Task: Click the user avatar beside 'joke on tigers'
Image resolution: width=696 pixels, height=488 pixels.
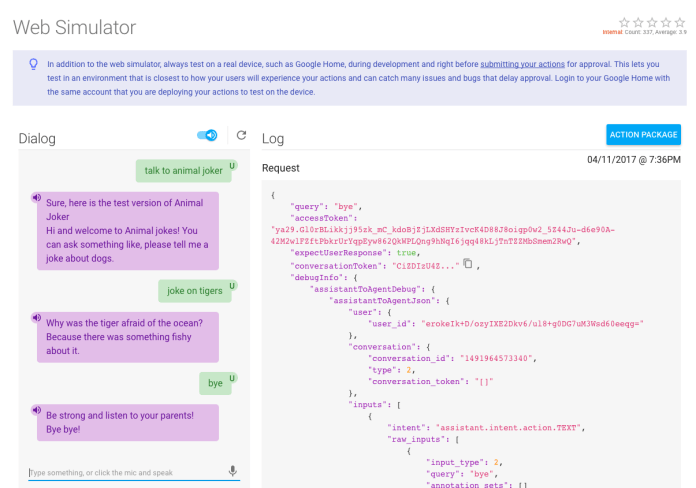Action: [x=232, y=285]
